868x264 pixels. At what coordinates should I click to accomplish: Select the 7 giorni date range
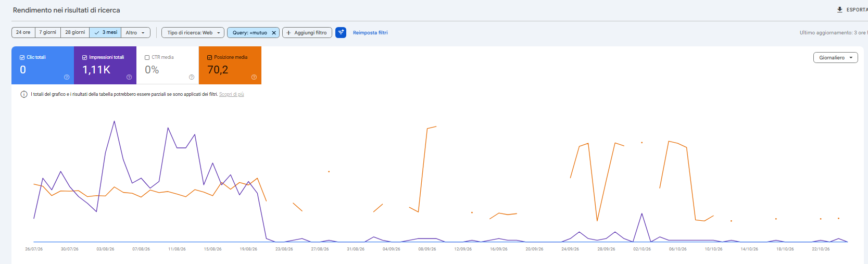click(48, 32)
